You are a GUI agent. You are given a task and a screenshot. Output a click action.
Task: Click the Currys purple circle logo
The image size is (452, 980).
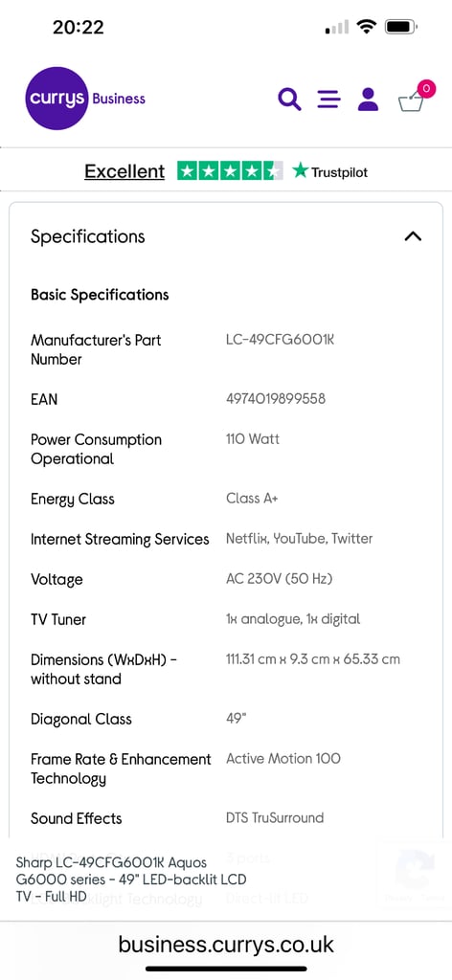(x=56, y=99)
